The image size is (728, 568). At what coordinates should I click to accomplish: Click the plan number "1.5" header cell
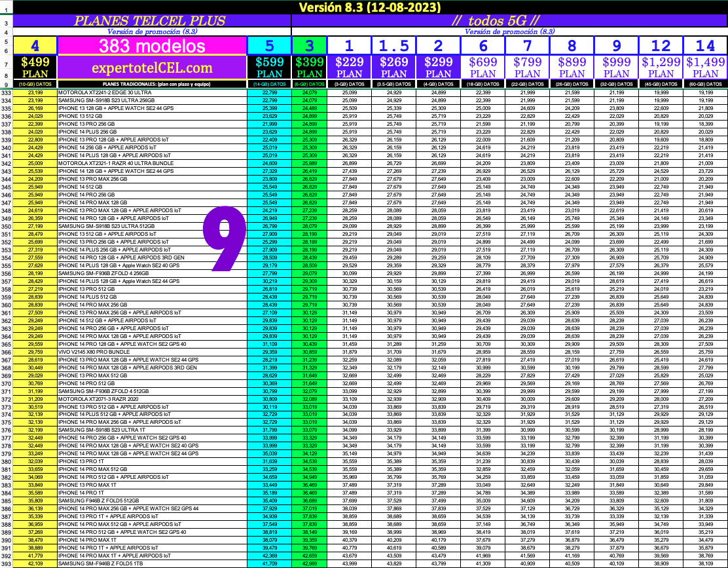pos(393,45)
